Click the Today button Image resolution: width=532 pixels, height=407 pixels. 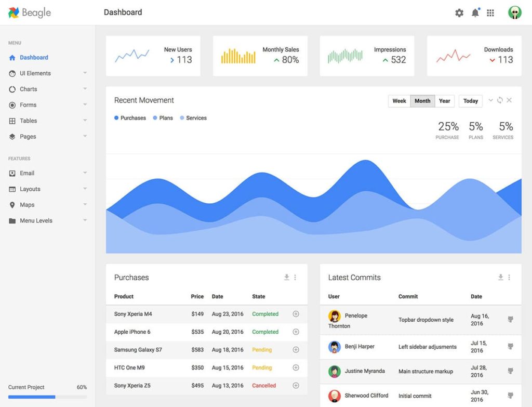point(471,101)
